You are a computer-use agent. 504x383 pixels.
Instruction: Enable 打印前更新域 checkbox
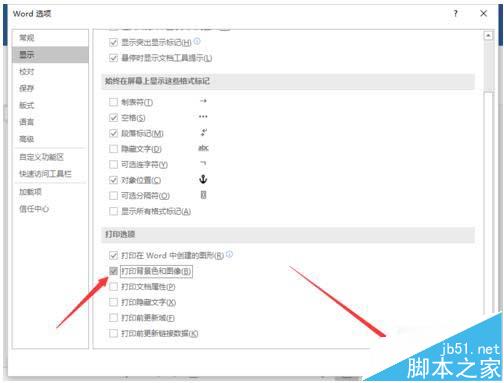(113, 317)
